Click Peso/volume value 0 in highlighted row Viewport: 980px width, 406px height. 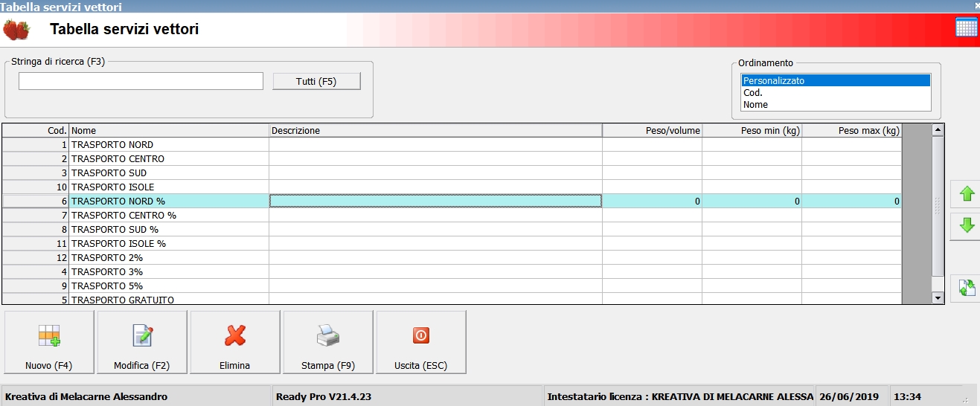click(x=653, y=201)
